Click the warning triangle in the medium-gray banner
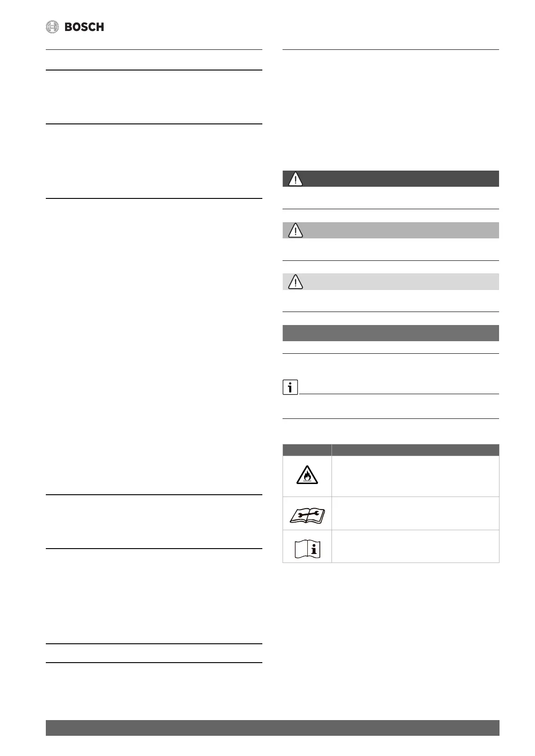Viewport: 535px width, 756px height. [x=295, y=231]
